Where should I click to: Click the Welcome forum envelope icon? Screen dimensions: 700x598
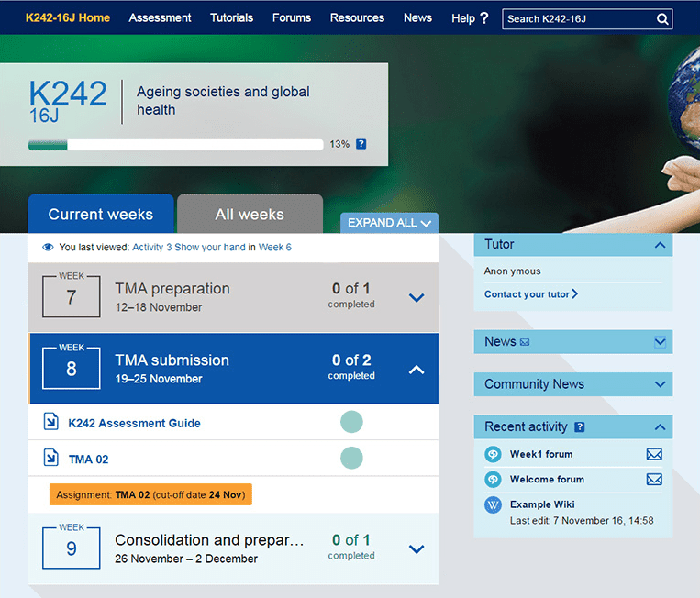pos(654,479)
